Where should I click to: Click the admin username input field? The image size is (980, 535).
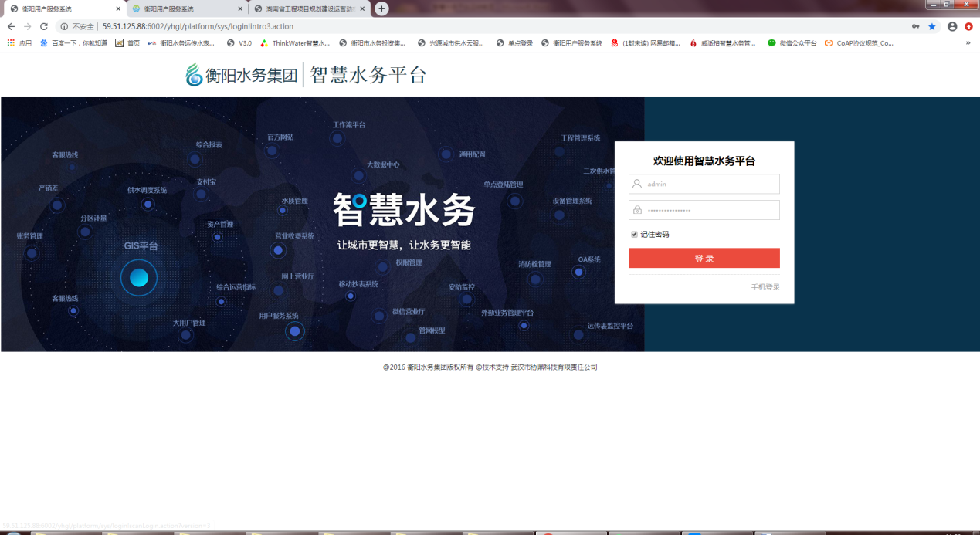click(x=704, y=185)
